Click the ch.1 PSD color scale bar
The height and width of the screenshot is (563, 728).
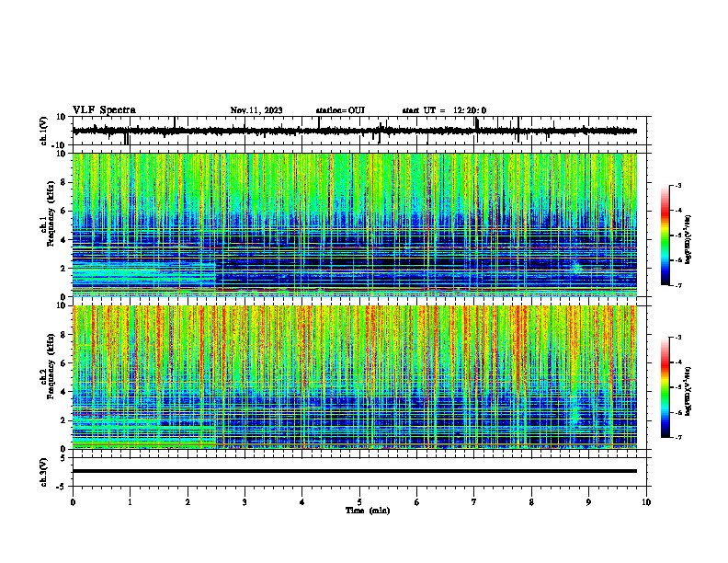pos(665,236)
